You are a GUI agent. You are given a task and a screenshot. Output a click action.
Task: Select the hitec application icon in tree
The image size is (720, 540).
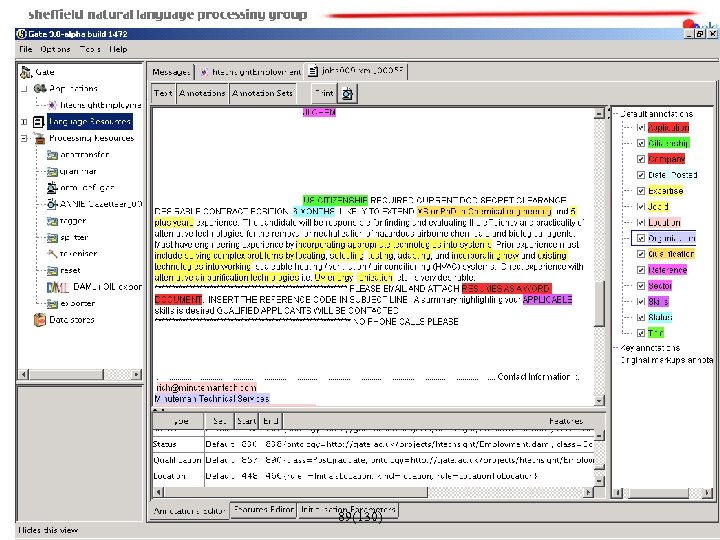click(52, 105)
